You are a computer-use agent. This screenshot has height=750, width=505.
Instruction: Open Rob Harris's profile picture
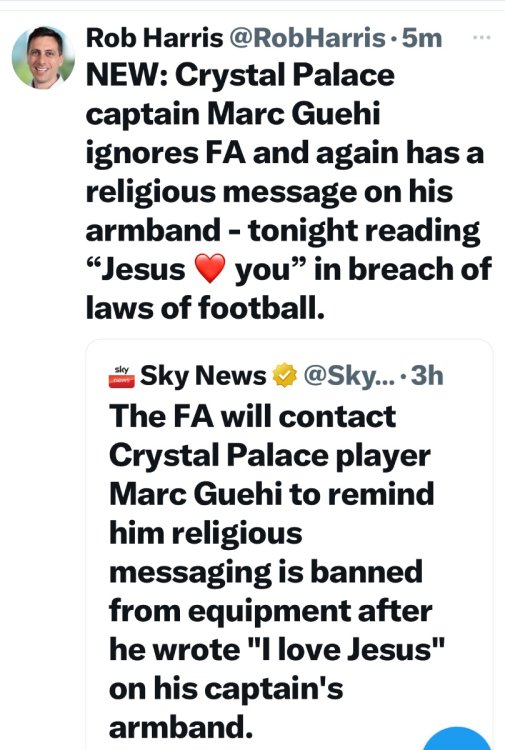[x=43, y=58]
